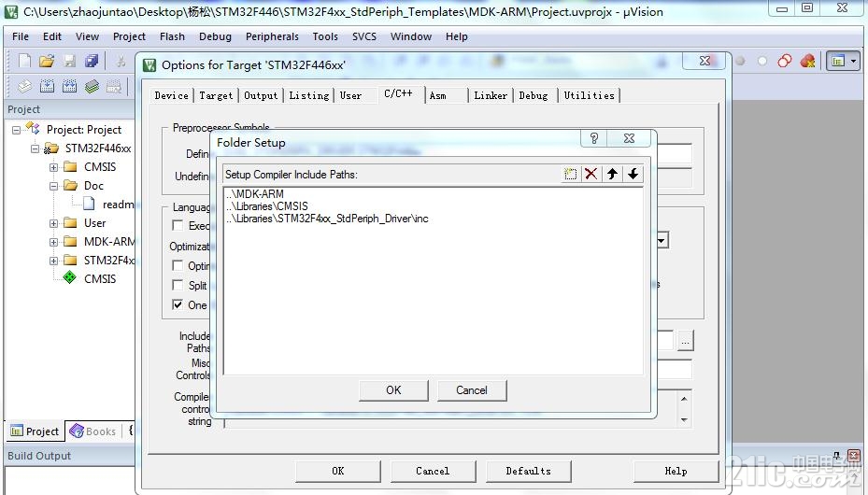Viewport: 868px width, 495px height.
Task: Switch to the Target tab
Action: (216, 95)
